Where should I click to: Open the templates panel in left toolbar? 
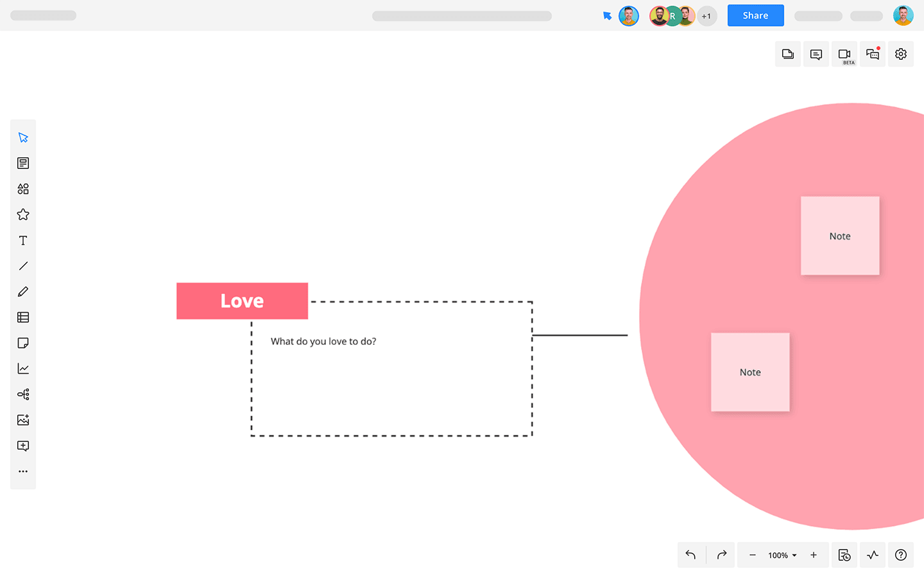click(x=23, y=163)
